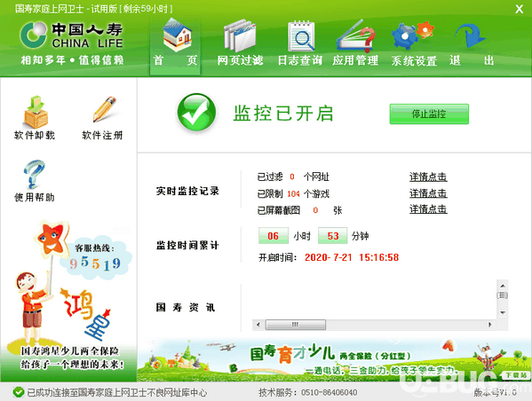Click the 监控时间累计 heading
This screenshot has height=401, width=532.
[x=187, y=245]
